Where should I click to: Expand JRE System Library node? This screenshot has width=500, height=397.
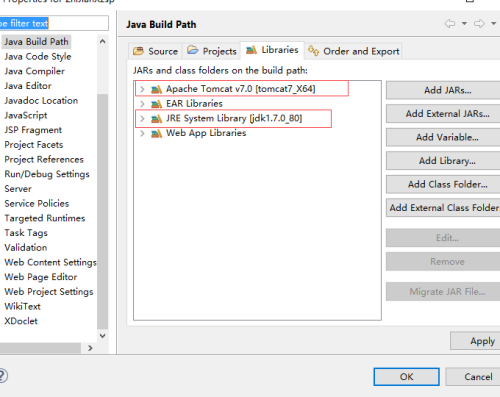coord(142,118)
